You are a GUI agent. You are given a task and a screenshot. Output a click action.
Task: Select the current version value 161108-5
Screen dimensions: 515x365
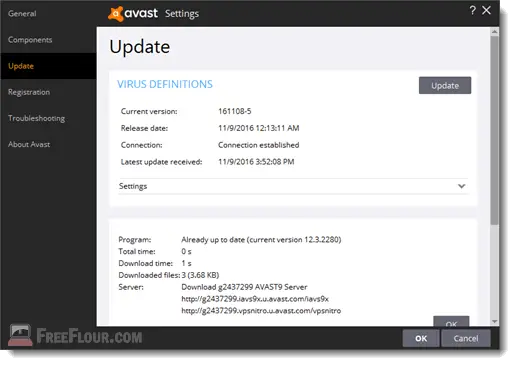pyautogui.click(x=235, y=111)
